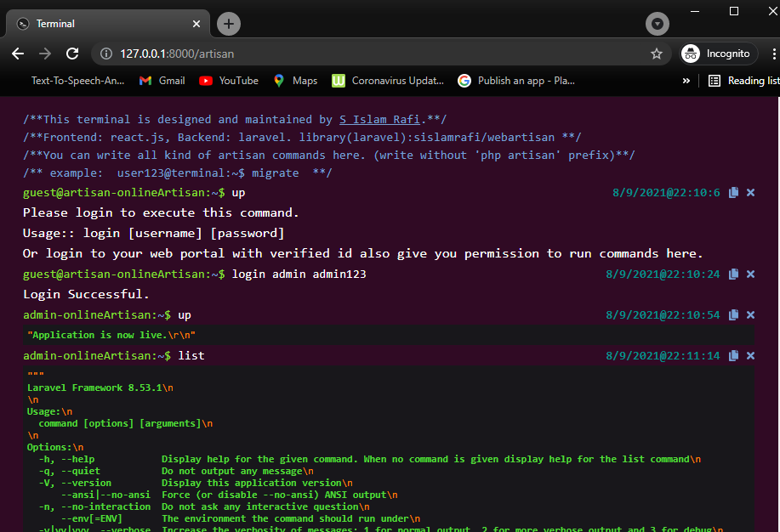Remove the 'up' command entry with its X icon
780x532 pixels.
click(x=749, y=192)
